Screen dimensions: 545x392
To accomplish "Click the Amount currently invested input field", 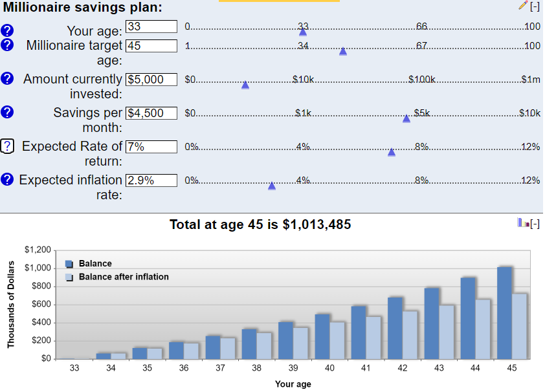I will pos(151,80).
